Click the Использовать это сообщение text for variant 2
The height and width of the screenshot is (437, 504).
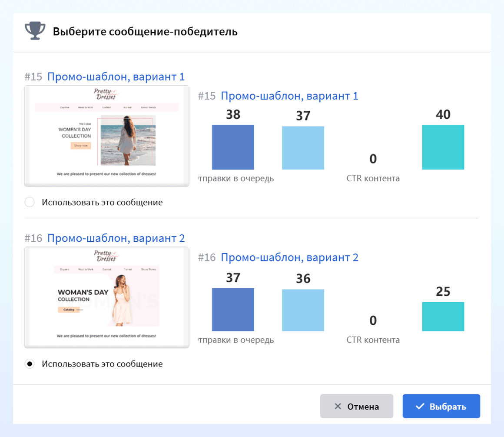pos(102,364)
